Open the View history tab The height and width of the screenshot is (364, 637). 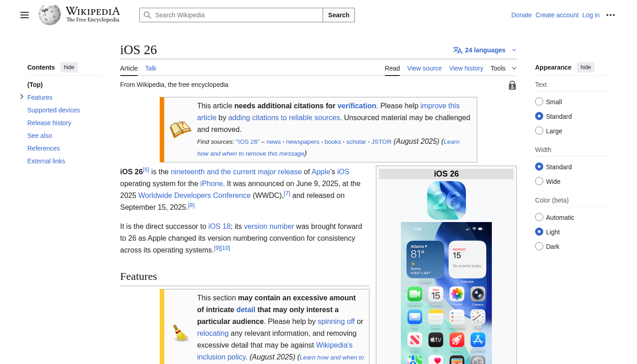[x=466, y=68]
